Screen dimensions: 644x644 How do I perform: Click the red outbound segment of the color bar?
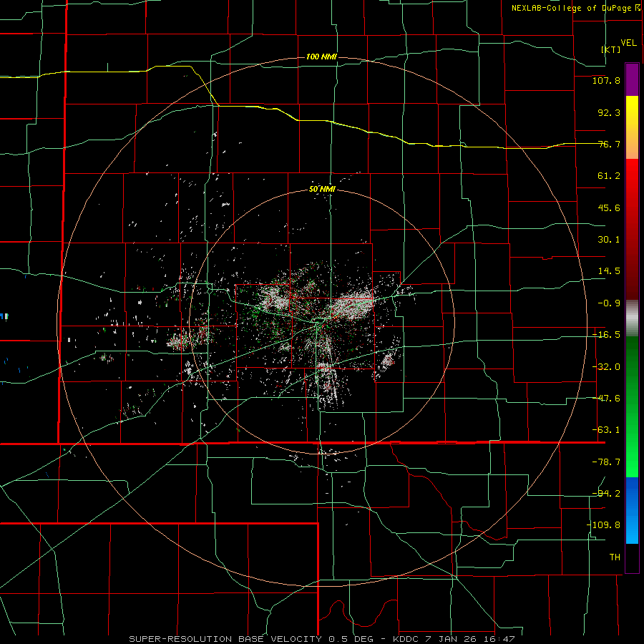point(632,229)
